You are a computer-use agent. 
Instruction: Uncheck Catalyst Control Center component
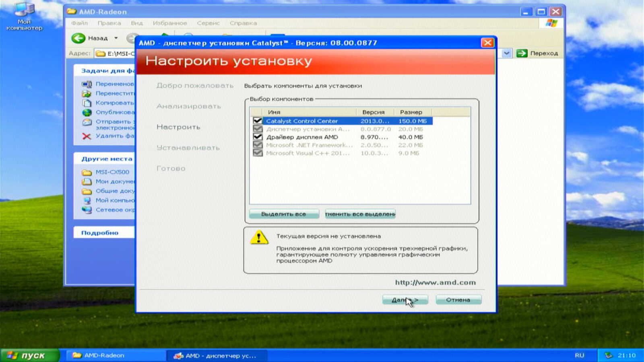tap(258, 121)
